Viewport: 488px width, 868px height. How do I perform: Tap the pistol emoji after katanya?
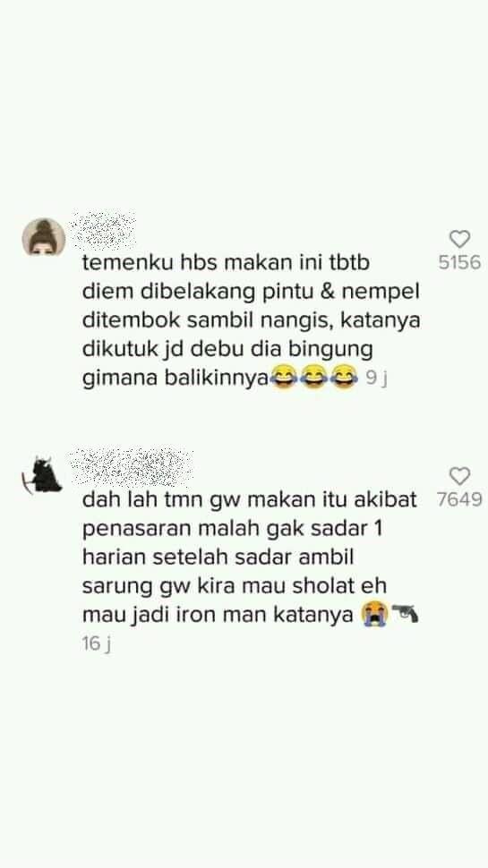[x=405, y=614]
